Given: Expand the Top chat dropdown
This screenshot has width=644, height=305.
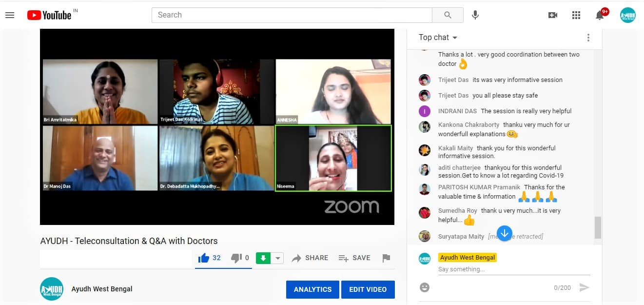Looking at the screenshot, I should pyautogui.click(x=438, y=38).
